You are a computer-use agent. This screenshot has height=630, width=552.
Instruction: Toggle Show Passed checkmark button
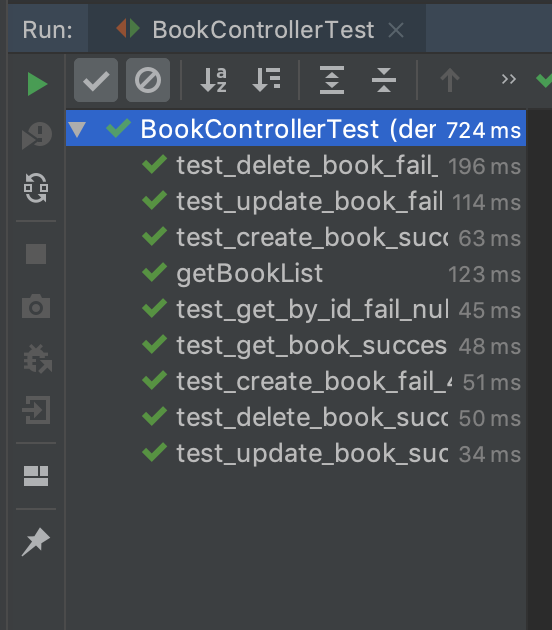(96, 80)
